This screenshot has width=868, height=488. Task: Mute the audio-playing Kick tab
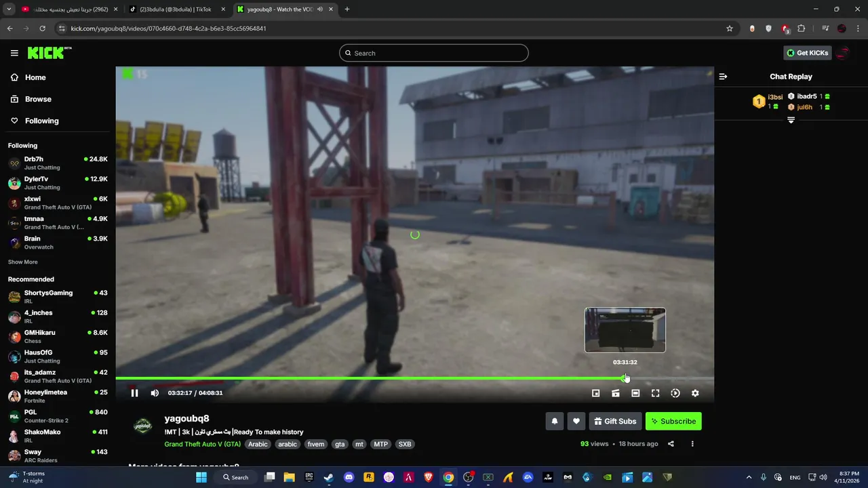[319, 9]
